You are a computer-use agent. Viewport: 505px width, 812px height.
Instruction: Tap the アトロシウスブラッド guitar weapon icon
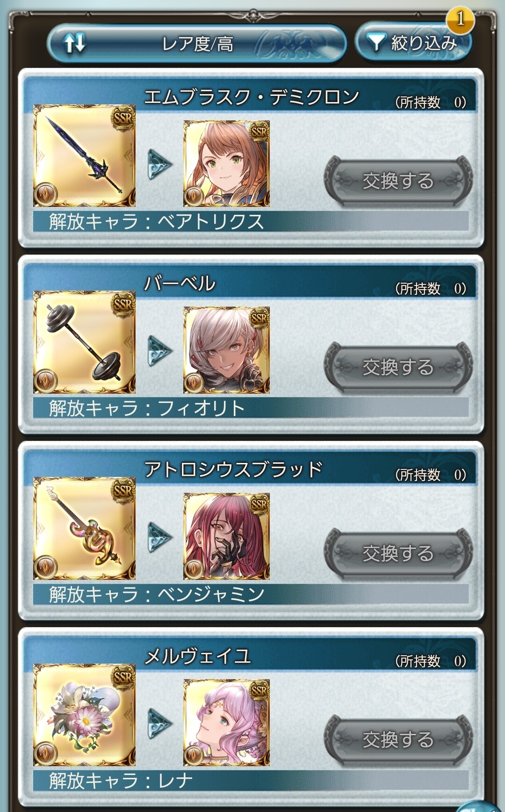tap(85, 528)
